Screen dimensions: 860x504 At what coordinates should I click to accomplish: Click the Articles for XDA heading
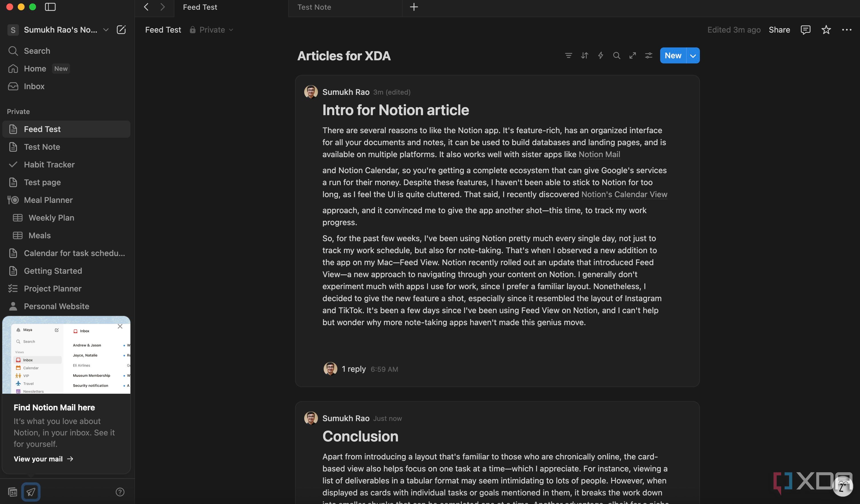coord(344,56)
